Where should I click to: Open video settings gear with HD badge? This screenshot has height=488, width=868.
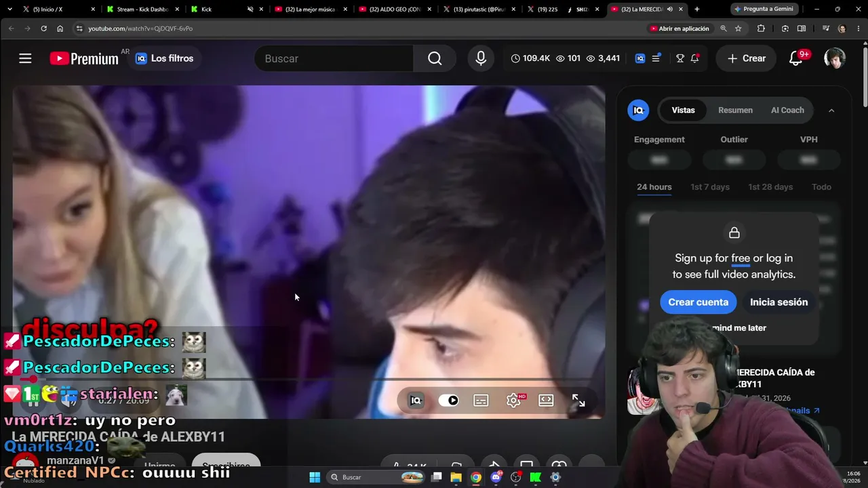[514, 401]
